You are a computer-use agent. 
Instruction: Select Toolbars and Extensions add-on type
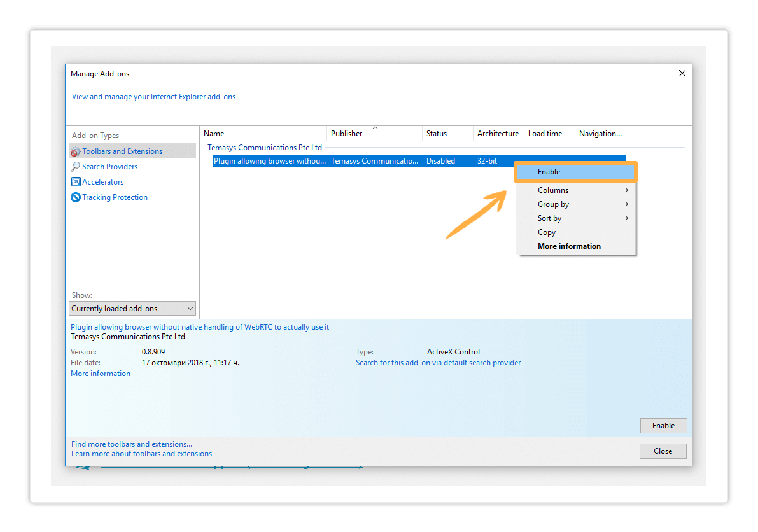(x=132, y=151)
